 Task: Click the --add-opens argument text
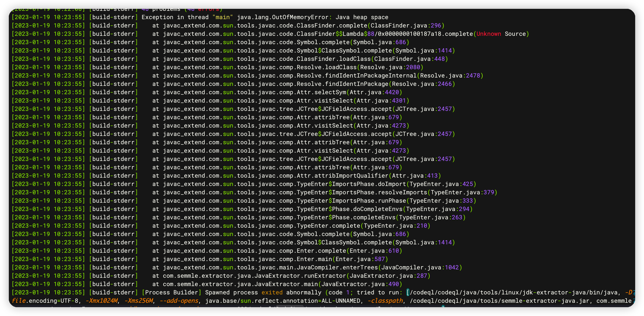pos(179,301)
